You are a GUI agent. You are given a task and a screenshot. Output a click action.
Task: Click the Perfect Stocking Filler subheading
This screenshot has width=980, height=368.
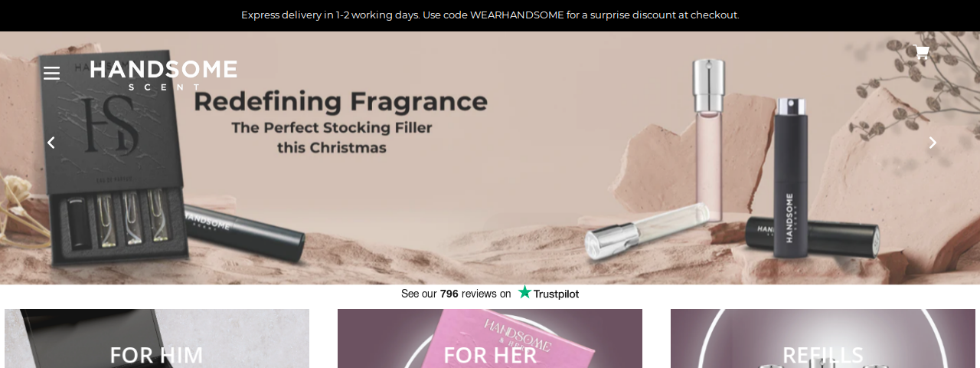(x=332, y=136)
